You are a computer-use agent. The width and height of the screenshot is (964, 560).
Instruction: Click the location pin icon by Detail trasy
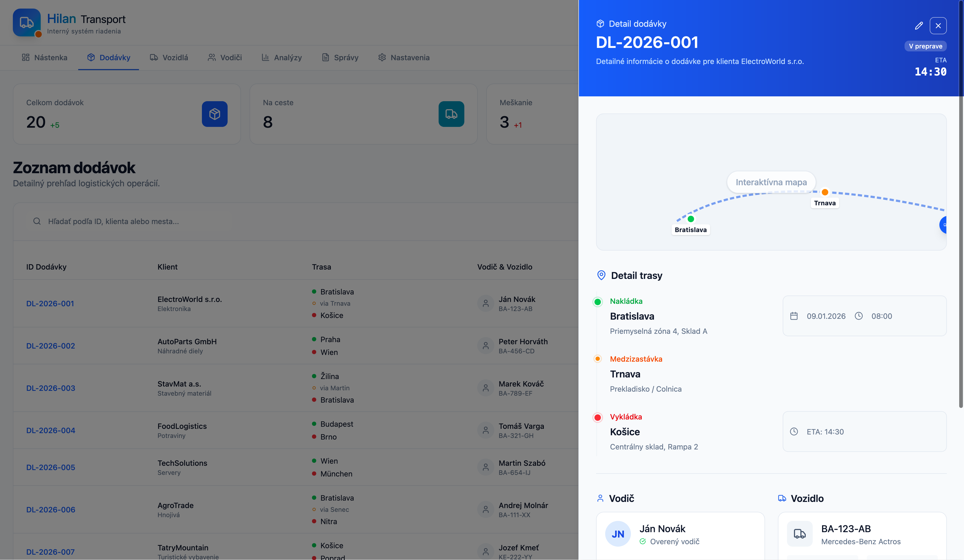click(601, 275)
